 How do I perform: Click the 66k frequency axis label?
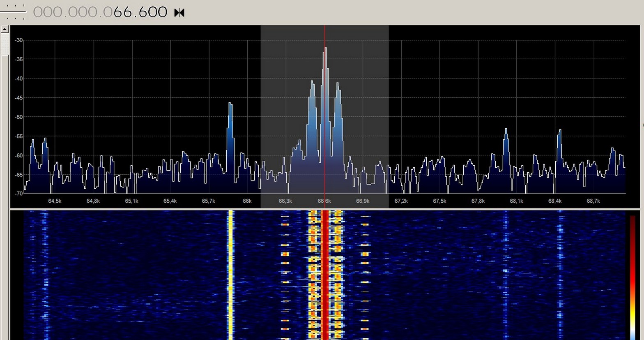click(x=247, y=201)
